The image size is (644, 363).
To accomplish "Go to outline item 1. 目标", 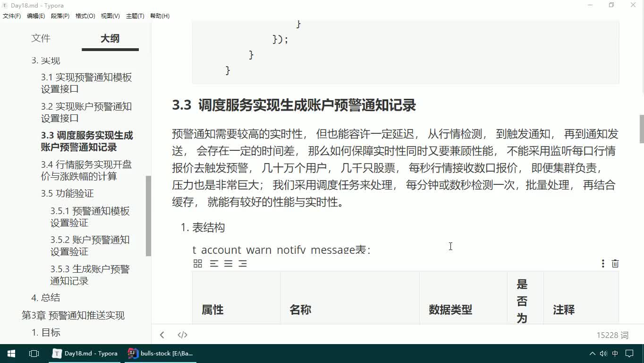I will (46, 333).
